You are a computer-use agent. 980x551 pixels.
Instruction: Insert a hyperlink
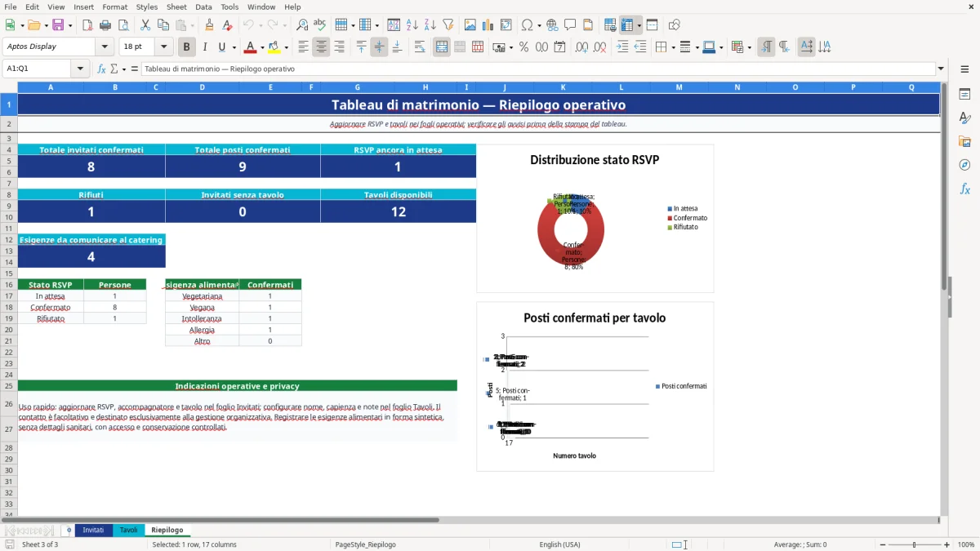point(552,25)
